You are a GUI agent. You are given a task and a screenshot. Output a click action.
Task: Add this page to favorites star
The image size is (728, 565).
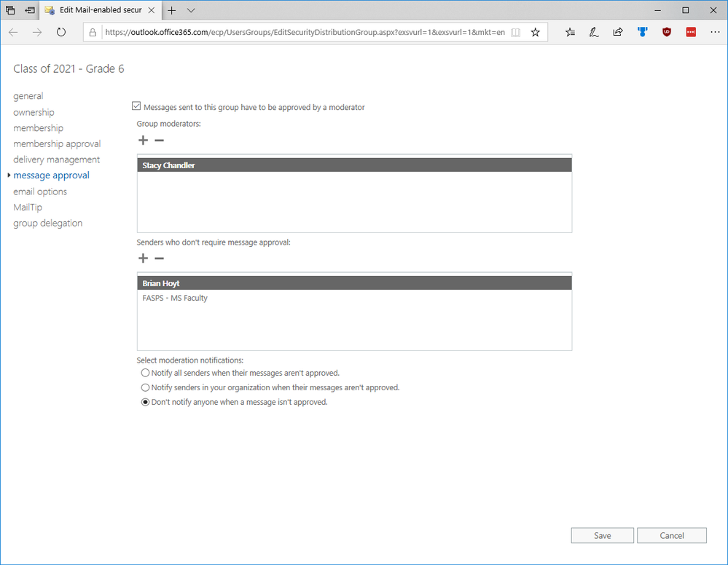536,32
